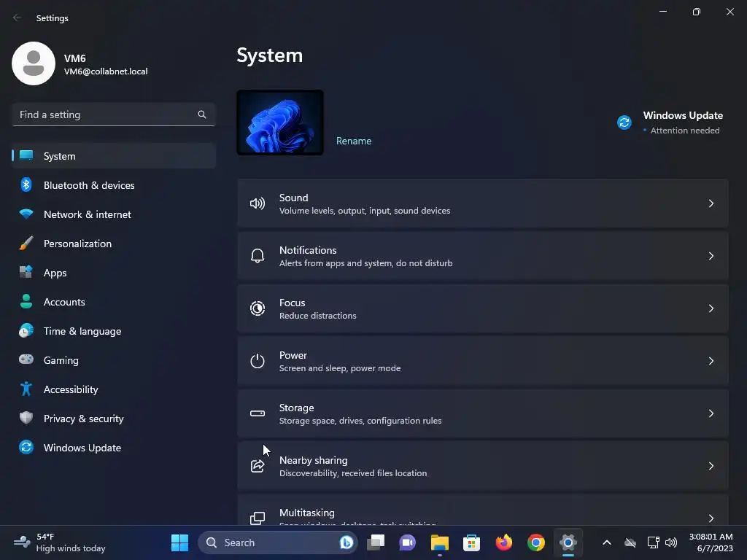The height and width of the screenshot is (560, 747).
Task: Click the Privacy & security shield icon
Action: [26, 418]
